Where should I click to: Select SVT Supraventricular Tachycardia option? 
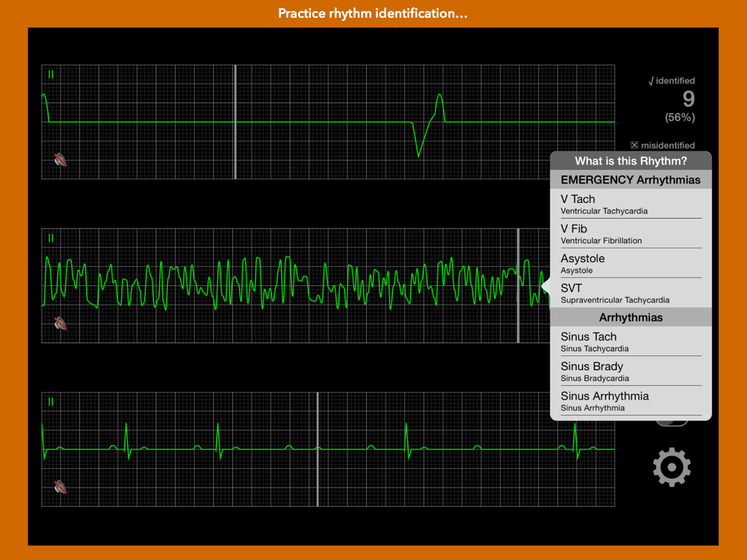tap(630, 293)
